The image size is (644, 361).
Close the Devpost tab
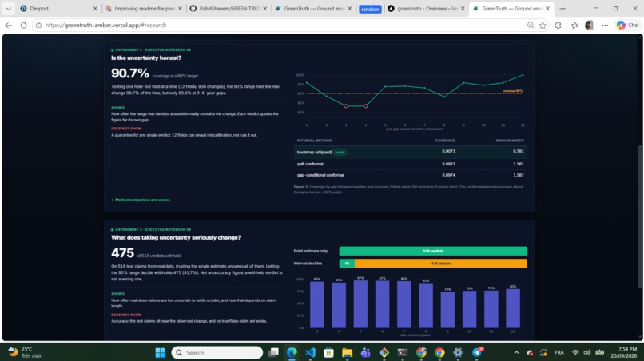tap(95, 8)
